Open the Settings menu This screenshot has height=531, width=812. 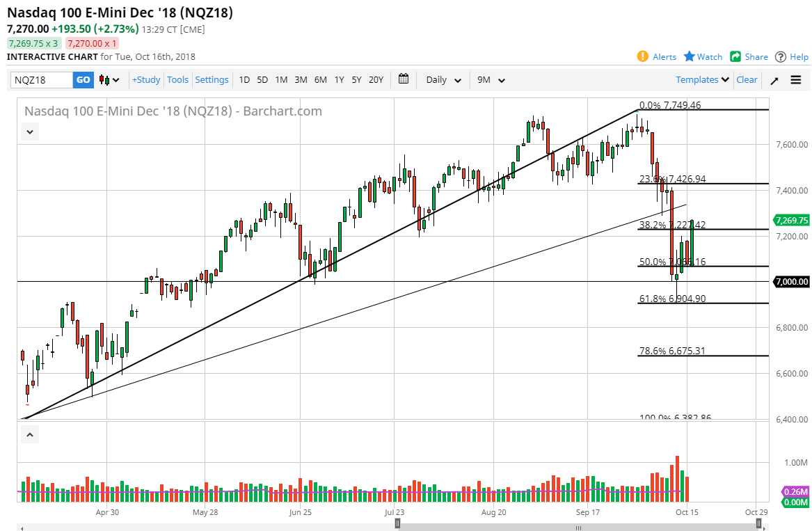(x=212, y=80)
